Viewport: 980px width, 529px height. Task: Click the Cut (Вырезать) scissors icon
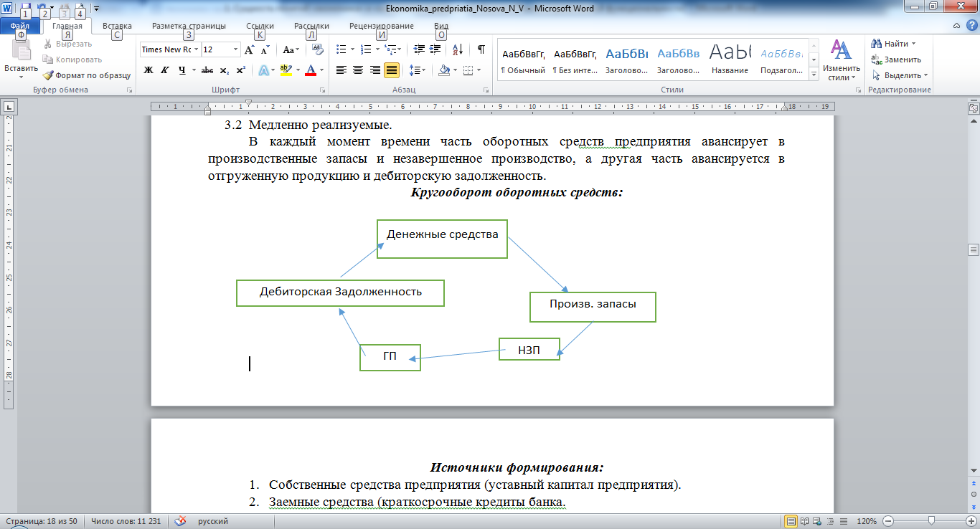tap(48, 44)
